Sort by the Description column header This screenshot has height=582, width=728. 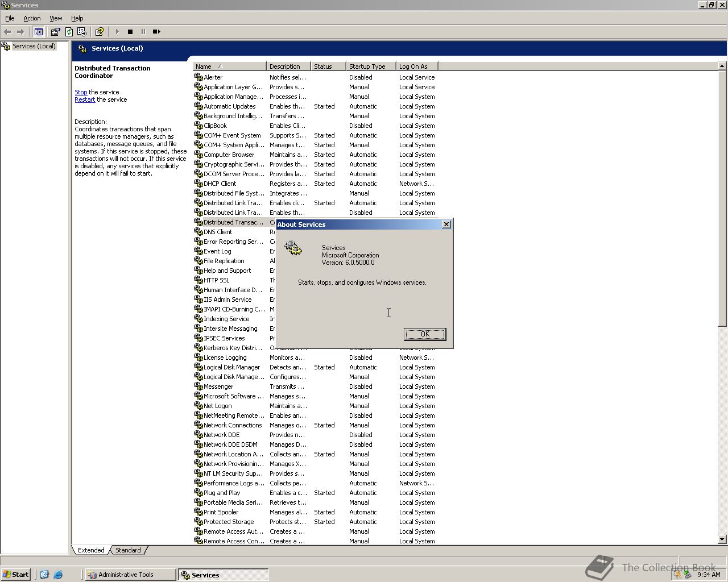point(288,66)
